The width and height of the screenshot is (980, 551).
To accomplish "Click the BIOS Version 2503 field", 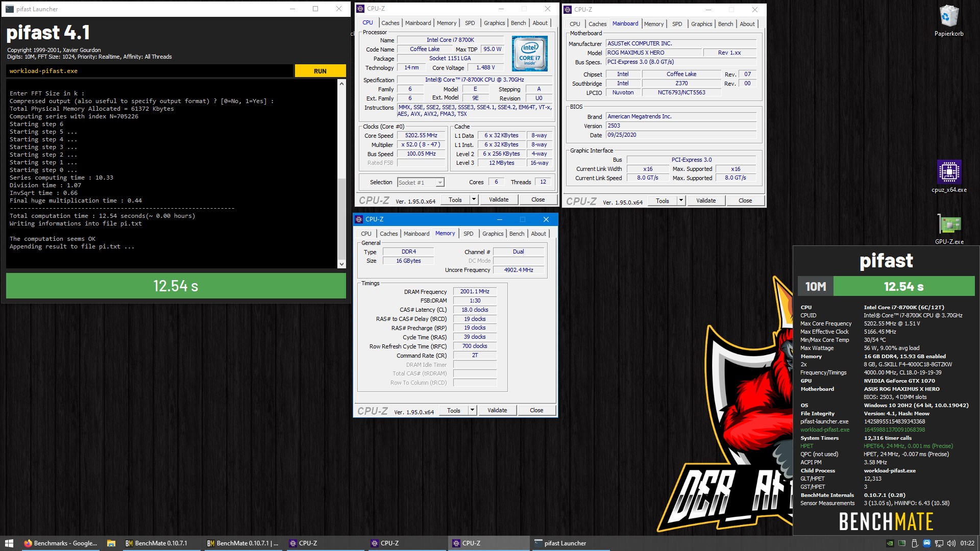I will (x=681, y=126).
